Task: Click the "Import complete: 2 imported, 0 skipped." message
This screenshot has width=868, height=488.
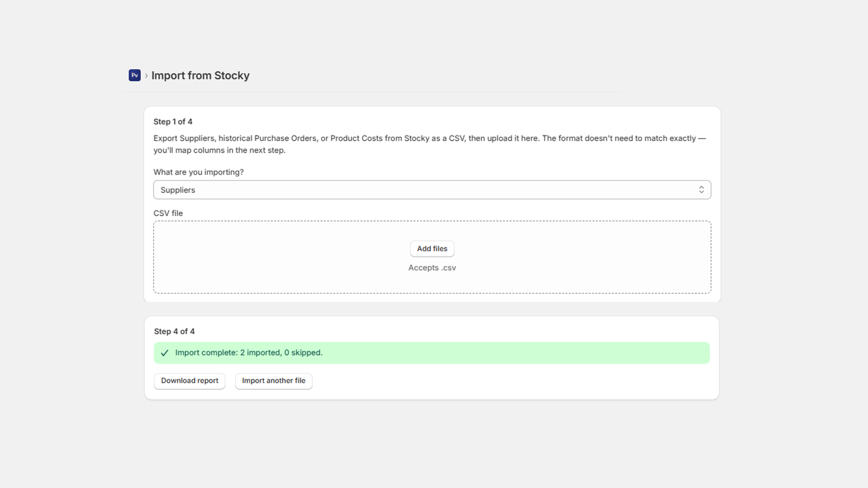Action: (249, 352)
